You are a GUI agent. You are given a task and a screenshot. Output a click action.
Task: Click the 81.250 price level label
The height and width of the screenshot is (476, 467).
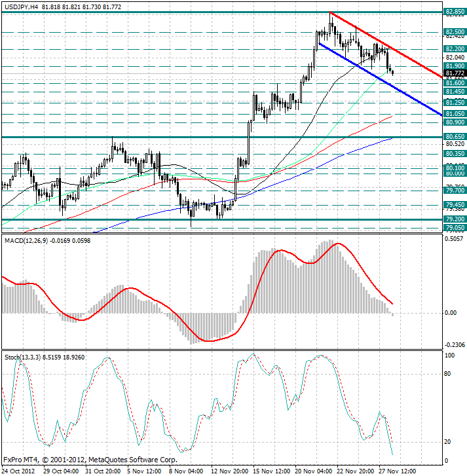tap(455, 103)
